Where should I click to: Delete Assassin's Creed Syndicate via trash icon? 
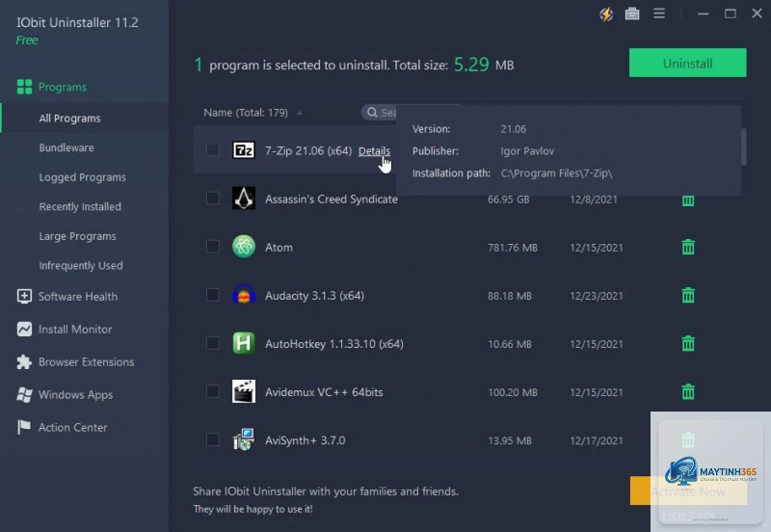[688, 200]
